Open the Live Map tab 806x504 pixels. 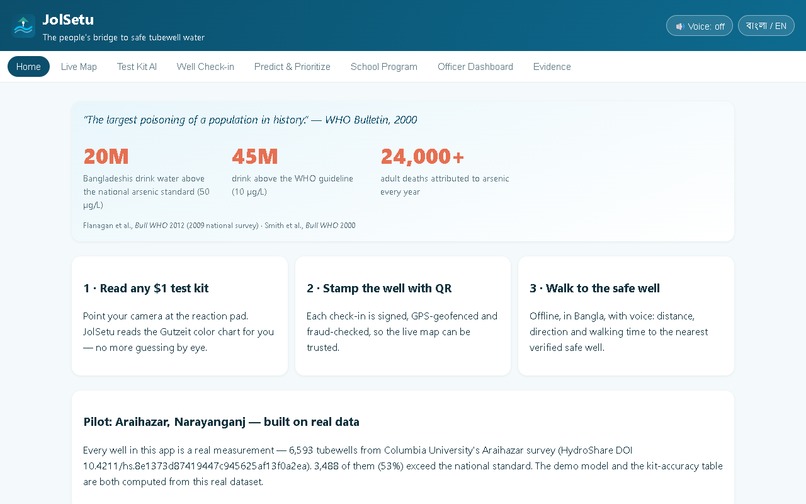[x=79, y=66]
